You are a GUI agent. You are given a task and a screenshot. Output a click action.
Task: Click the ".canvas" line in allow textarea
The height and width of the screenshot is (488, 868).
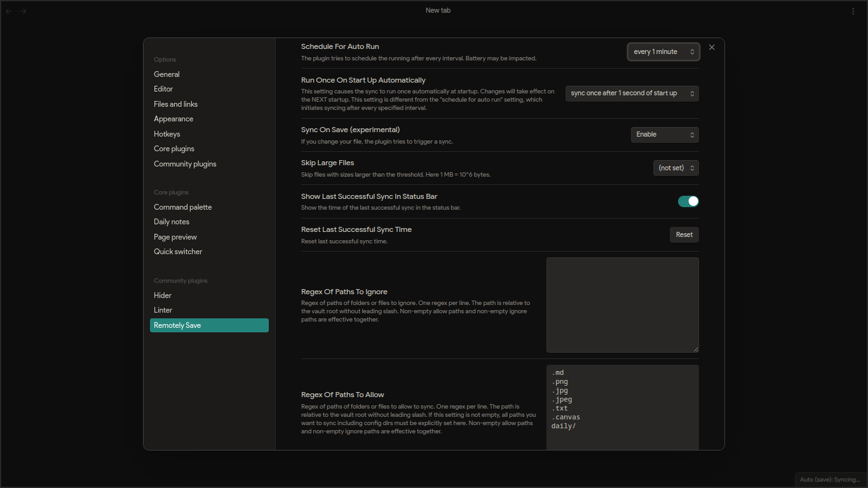(566, 417)
